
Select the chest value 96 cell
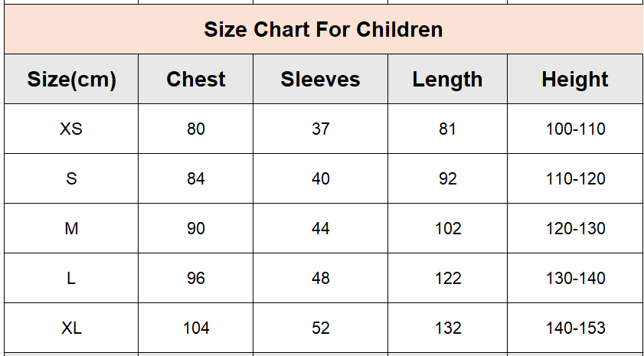click(195, 279)
